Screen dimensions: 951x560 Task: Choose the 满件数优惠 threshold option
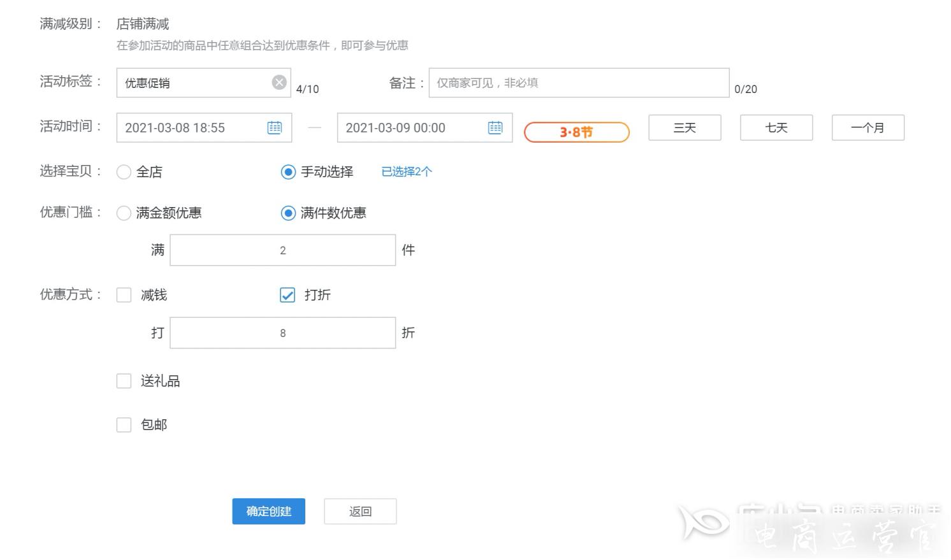click(288, 213)
